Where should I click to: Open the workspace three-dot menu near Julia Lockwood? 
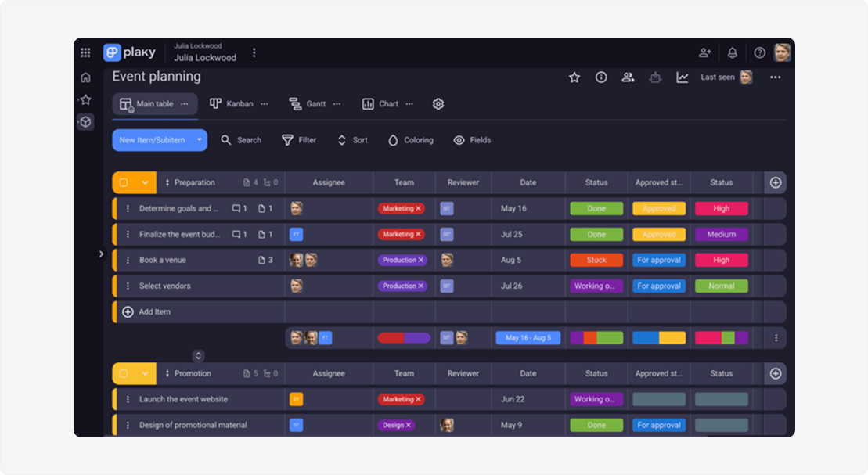[254, 52]
